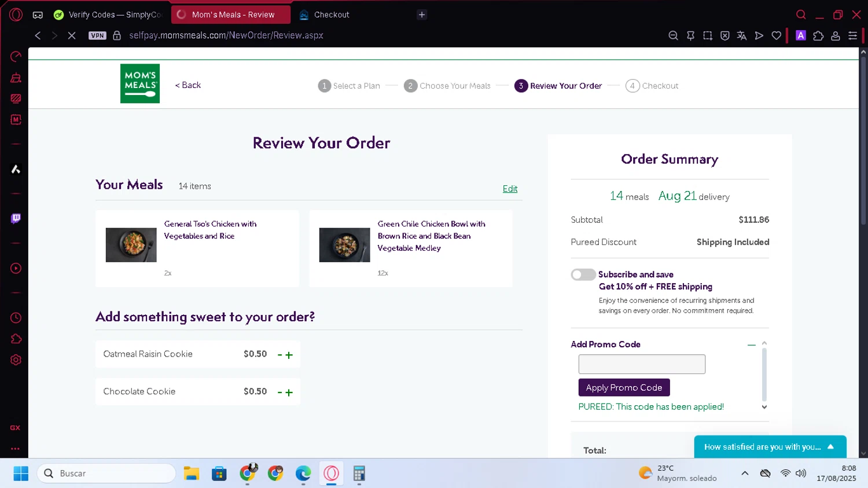Open the Player icon in sidebar
Image resolution: width=868 pixels, height=488 pixels.
16,268
